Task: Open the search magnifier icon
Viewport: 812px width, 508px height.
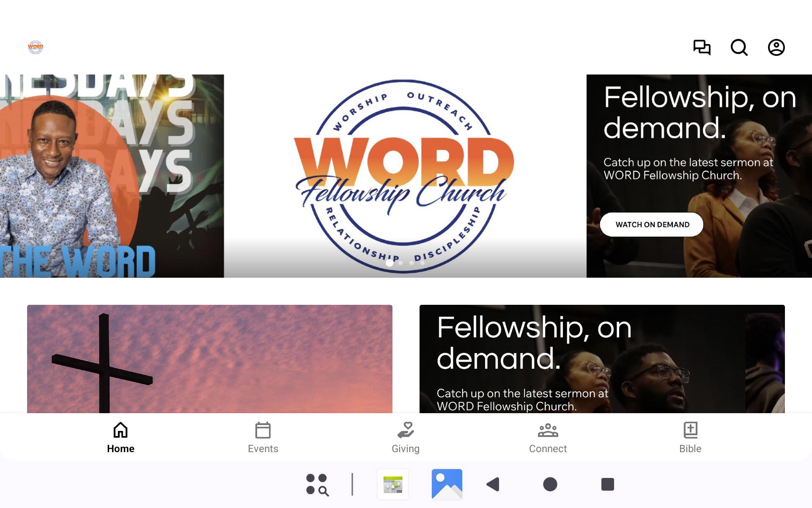Action: click(x=739, y=47)
